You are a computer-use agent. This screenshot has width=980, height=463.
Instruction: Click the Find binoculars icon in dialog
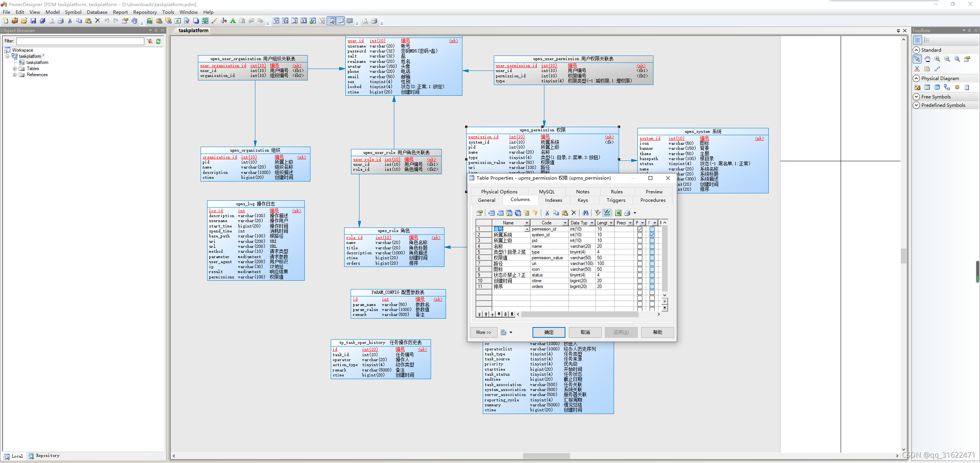(585, 213)
